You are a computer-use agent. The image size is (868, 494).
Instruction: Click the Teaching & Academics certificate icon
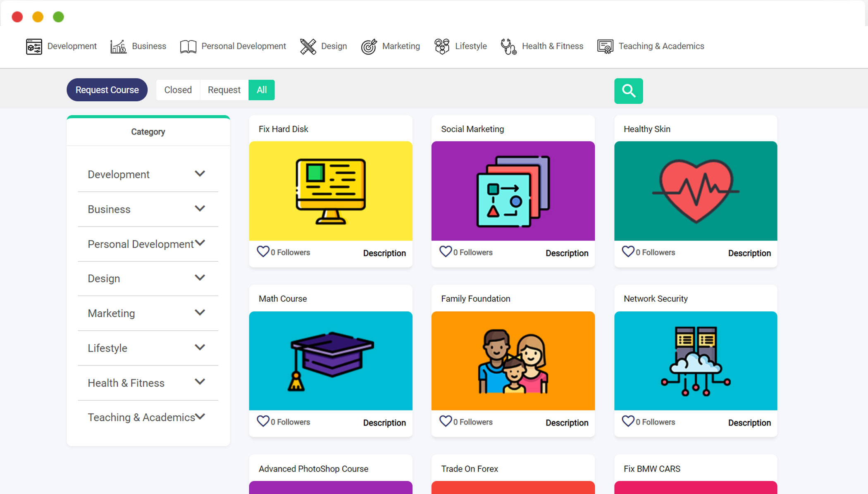point(605,46)
